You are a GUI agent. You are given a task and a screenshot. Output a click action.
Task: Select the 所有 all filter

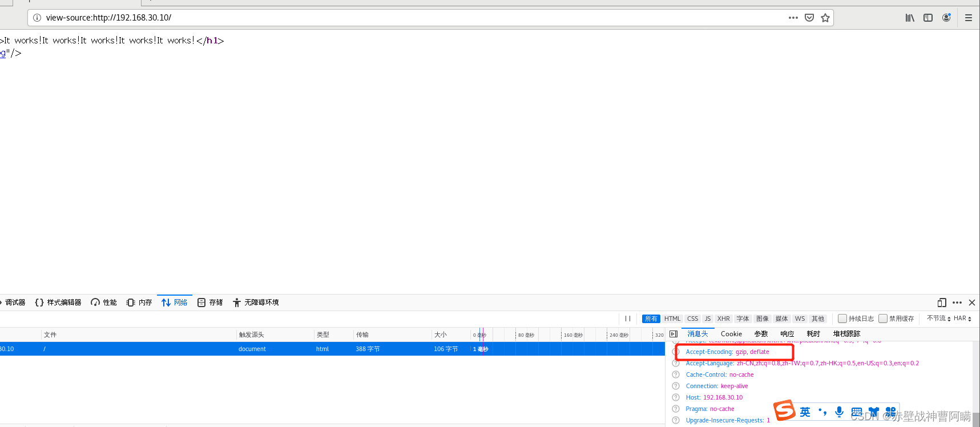tap(651, 319)
